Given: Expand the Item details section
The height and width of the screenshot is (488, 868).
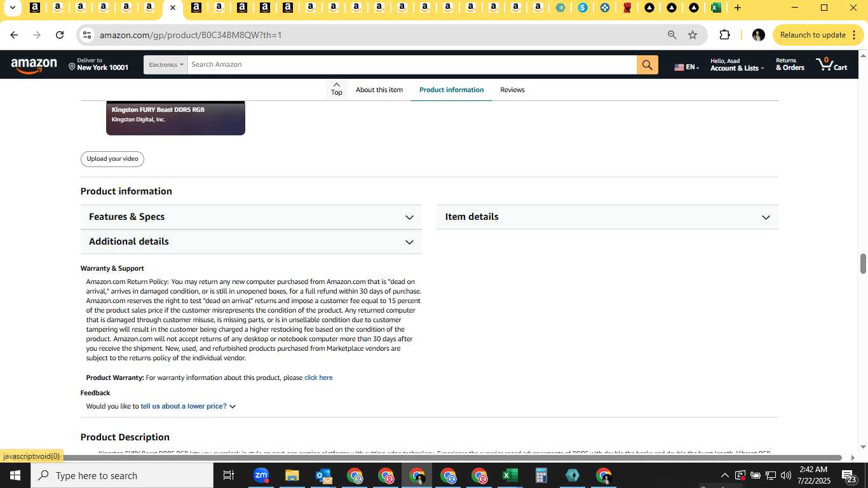Looking at the screenshot, I should point(607,217).
